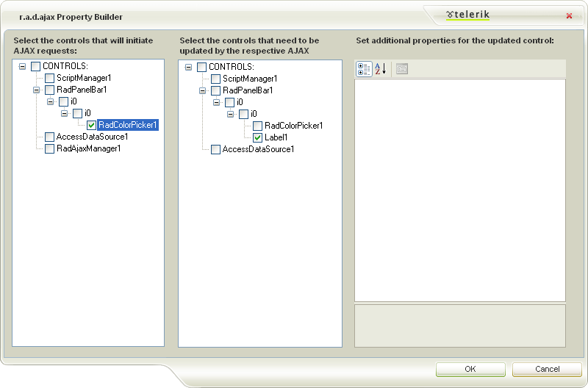Check AccessDataSource1 in the middle tree
The image size is (588, 388).
[x=215, y=149]
